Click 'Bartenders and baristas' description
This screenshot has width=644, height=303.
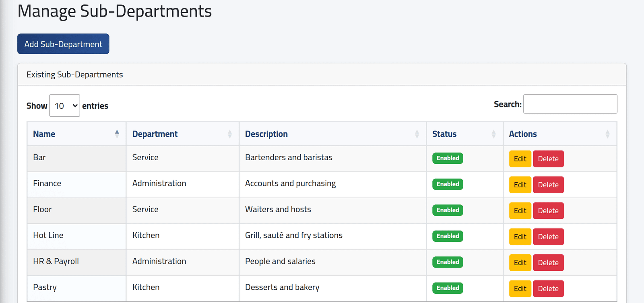(x=289, y=157)
